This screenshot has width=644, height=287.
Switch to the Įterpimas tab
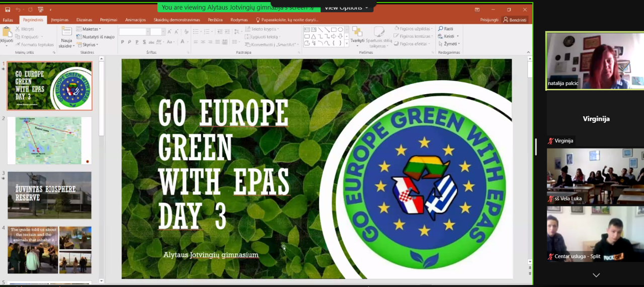pyautogui.click(x=59, y=20)
